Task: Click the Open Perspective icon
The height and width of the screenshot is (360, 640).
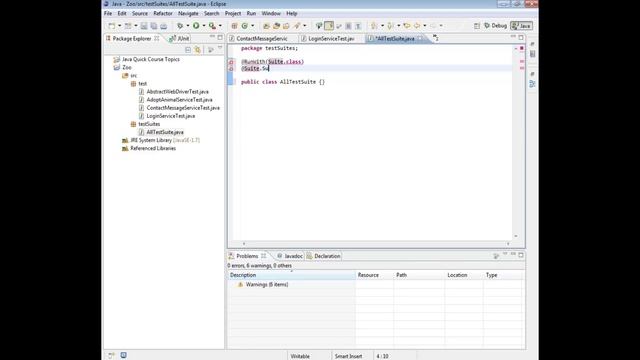Action: pos(477,26)
